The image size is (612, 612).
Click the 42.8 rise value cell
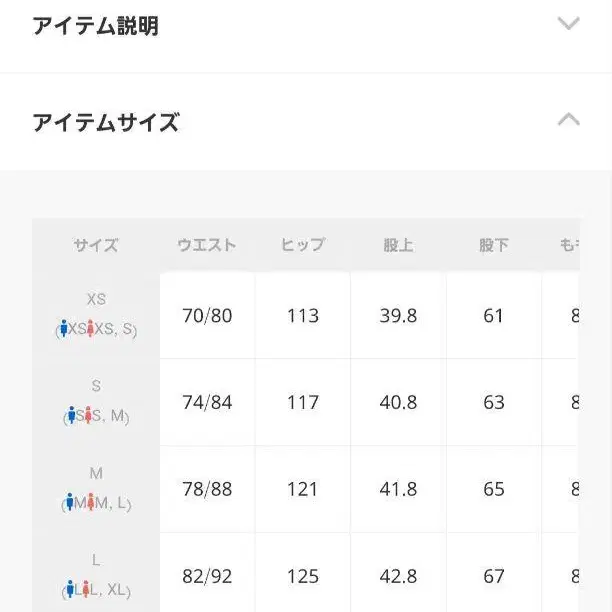[398, 577]
